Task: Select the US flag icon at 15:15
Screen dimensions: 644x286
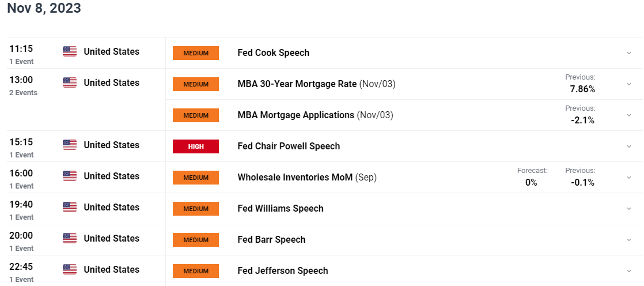Action: pyautogui.click(x=69, y=145)
